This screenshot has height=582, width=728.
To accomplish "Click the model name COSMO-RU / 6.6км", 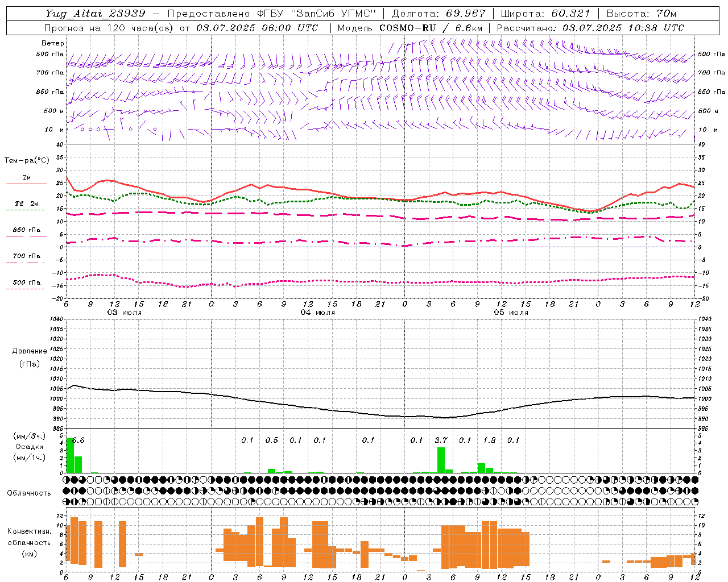I will click(x=431, y=28).
